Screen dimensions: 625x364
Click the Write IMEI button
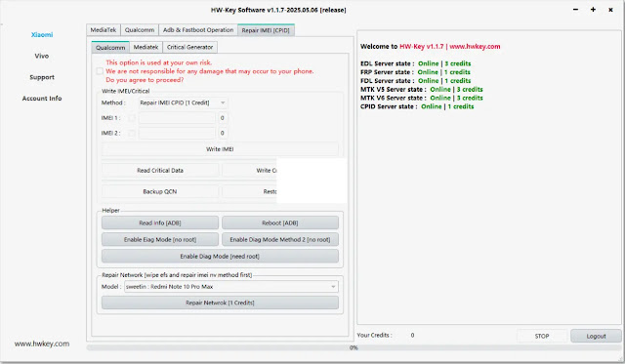[220, 149]
